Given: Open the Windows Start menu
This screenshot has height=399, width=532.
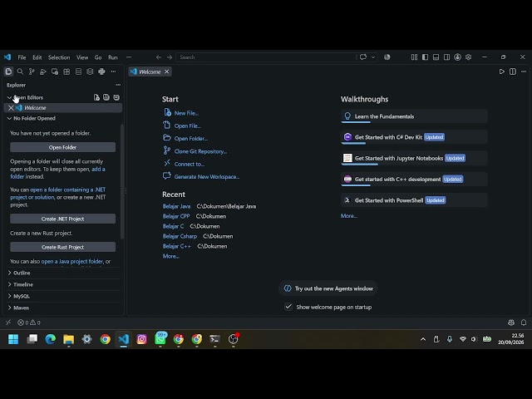Looking at the screenshot, I should click(x=13, y=339).
